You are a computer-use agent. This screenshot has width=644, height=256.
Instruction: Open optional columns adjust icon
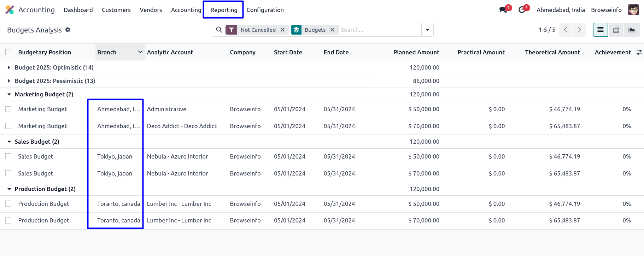639,52
